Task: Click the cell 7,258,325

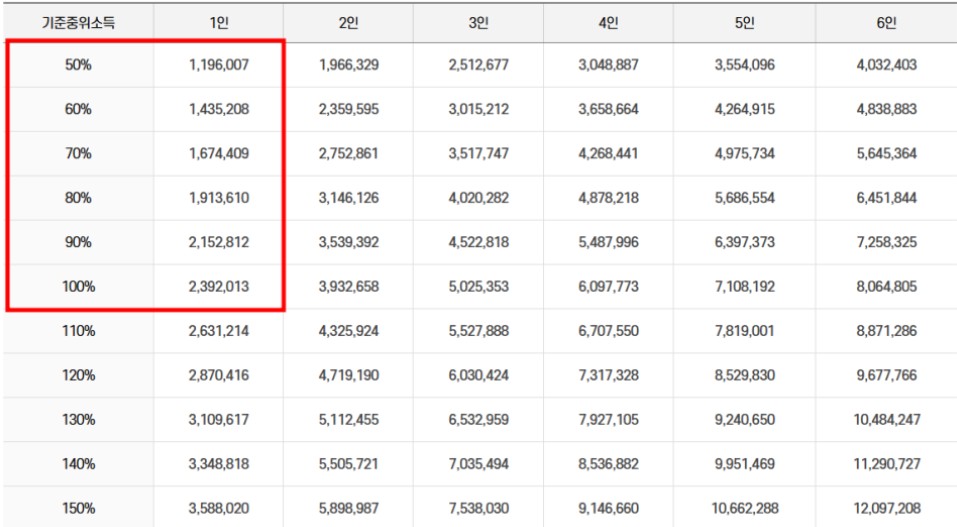Action: pos(886,242)
